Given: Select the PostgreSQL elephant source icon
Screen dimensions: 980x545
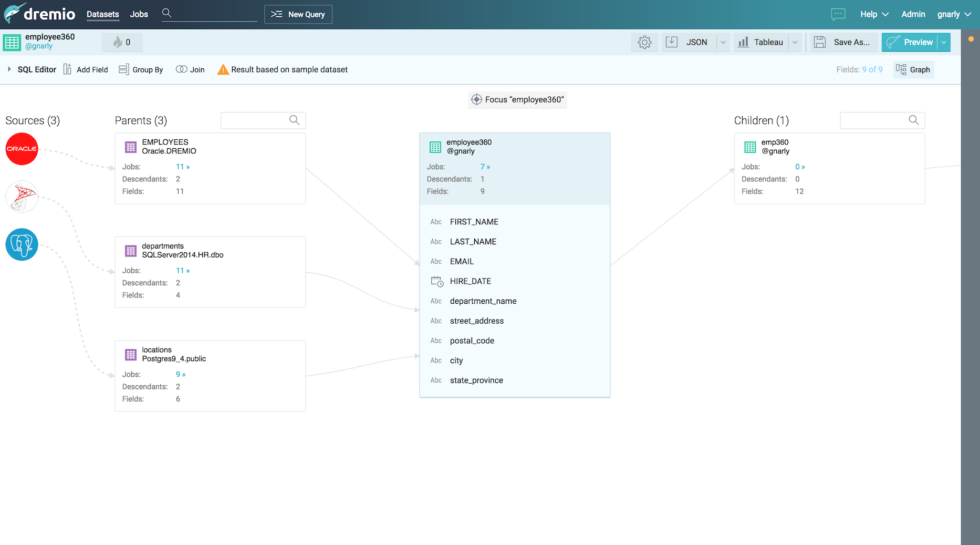Looking at the screenshot, I should pyautogui.click(x=22, y=244).
